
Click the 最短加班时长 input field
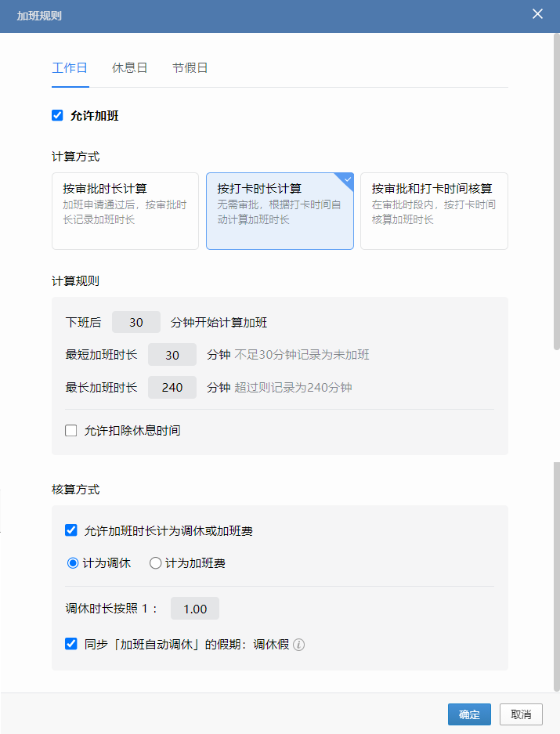point(172,355)
